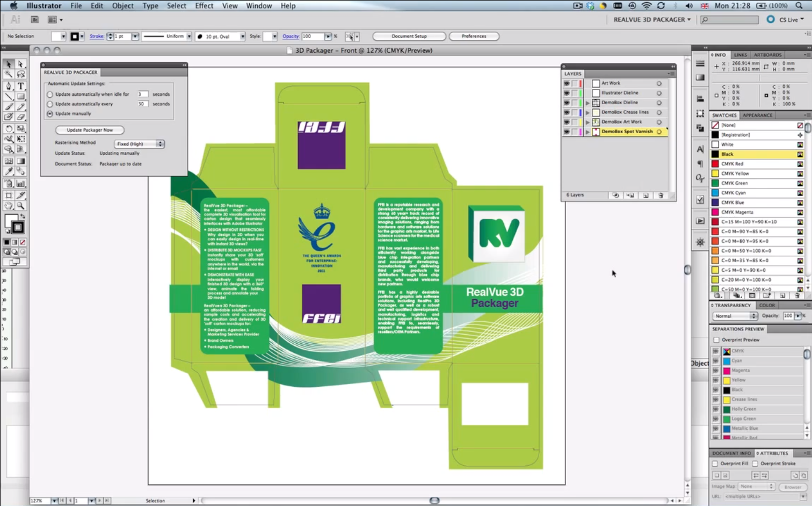This screenshot has height=506, width=812.
Task: Select the Selection (black arrow) tool
Action: tap(9, 64)
